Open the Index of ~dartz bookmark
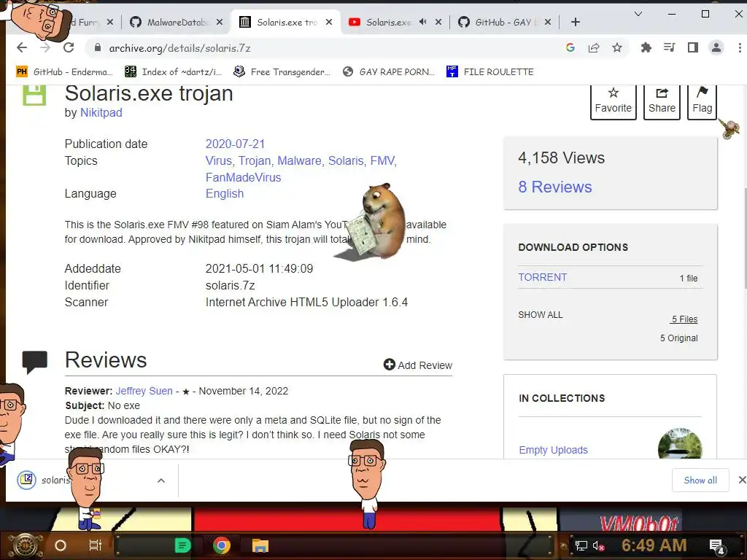This screenshot has width=747, height=560. 174,72
